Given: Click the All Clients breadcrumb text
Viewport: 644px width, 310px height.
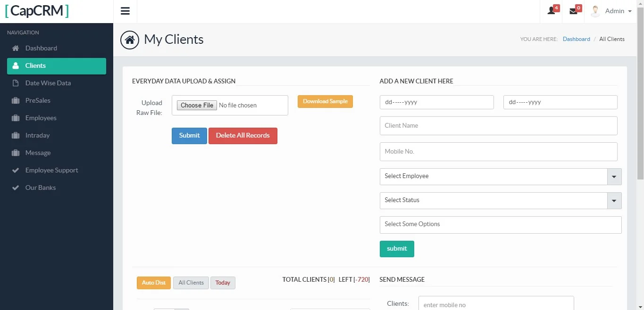Looking at the screenshot, I should 612,39.
